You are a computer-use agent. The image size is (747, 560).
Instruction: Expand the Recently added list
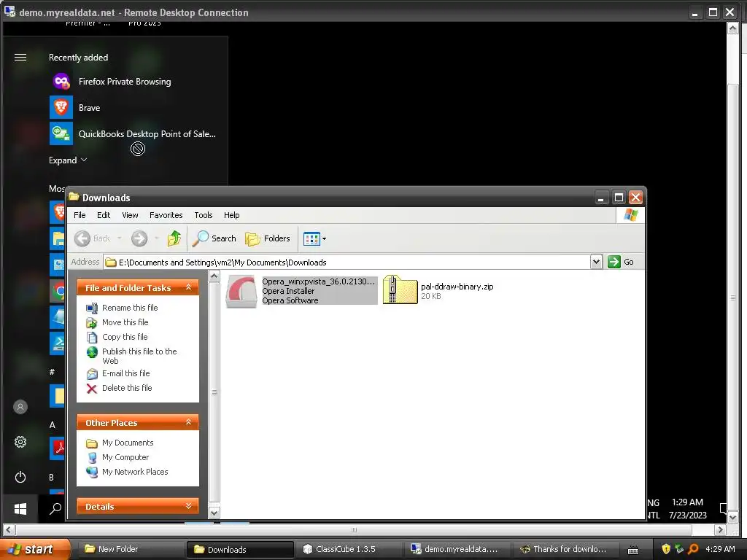68,160
